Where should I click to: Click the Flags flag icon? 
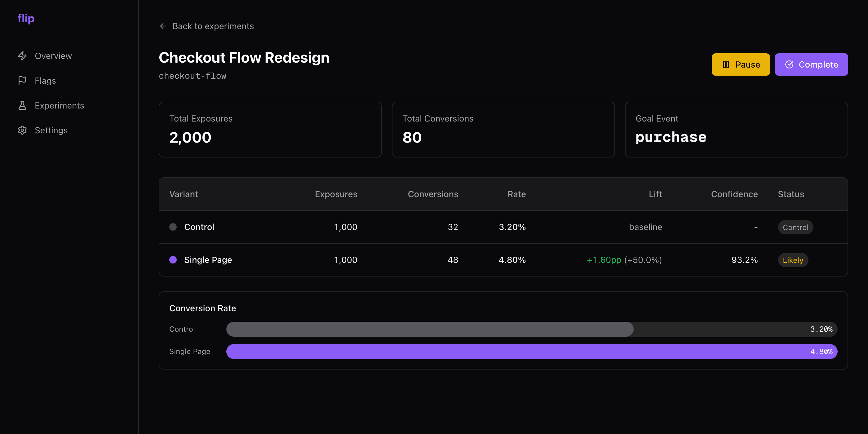[x=22, y=81]
